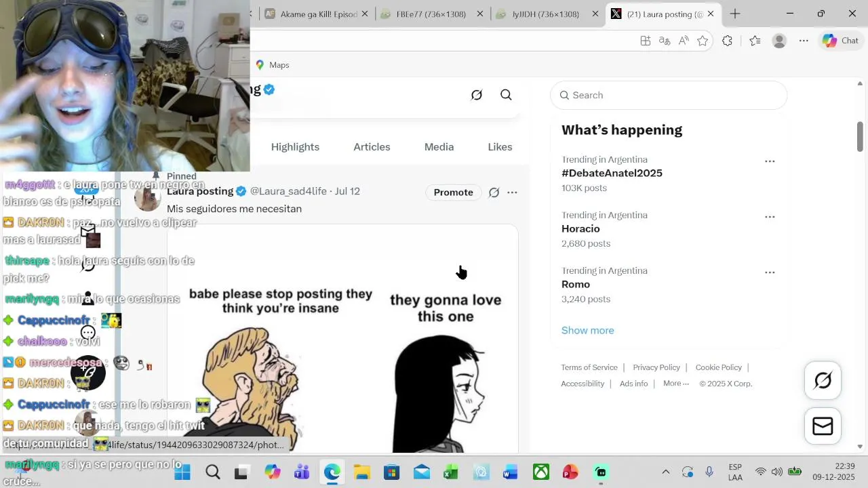Click the Search input field on X

669,95
